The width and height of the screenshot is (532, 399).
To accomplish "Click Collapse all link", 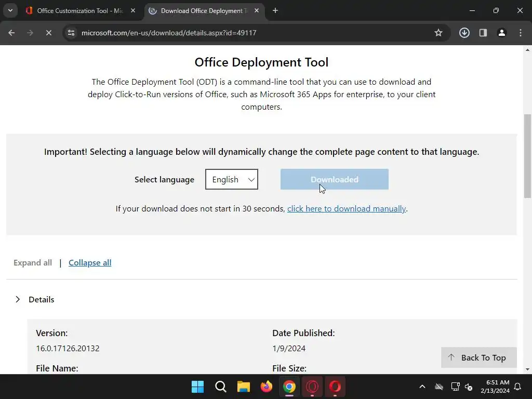I will pos(90,262).
